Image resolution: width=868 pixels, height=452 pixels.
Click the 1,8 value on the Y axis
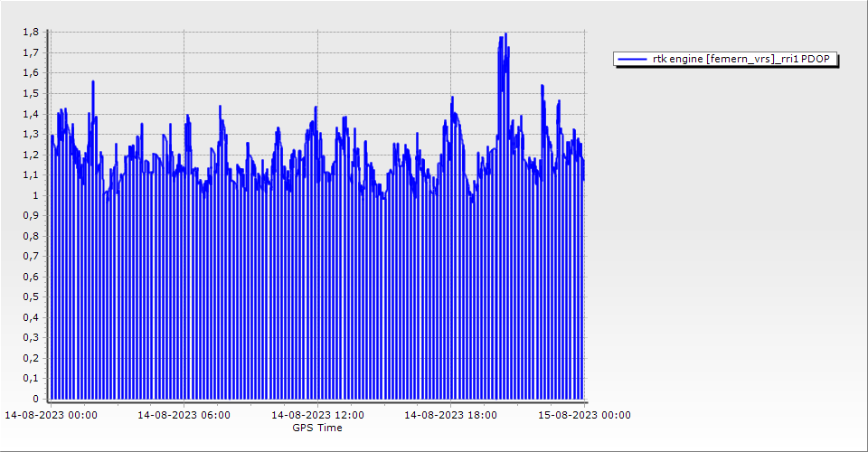coord(31,32)
